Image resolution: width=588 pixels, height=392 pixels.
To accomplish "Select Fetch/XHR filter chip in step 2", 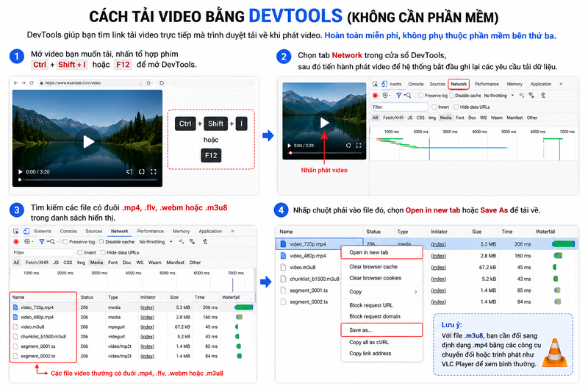I will click(x=393, y=118).
